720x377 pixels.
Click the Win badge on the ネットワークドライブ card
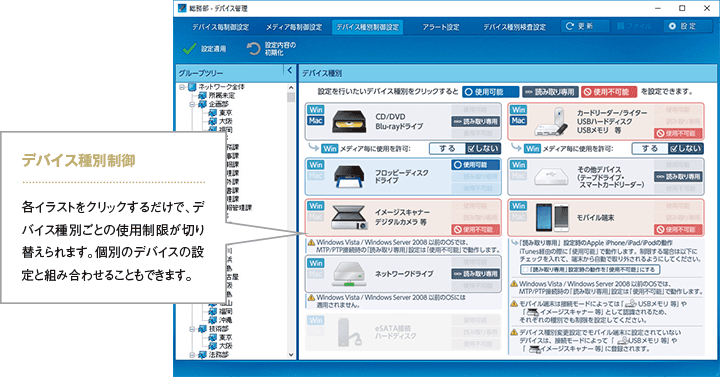pyautogui.click(x=316, y=263)
